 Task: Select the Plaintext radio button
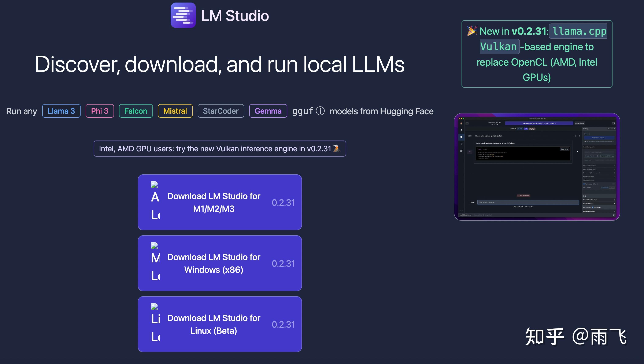click(584, 207)
